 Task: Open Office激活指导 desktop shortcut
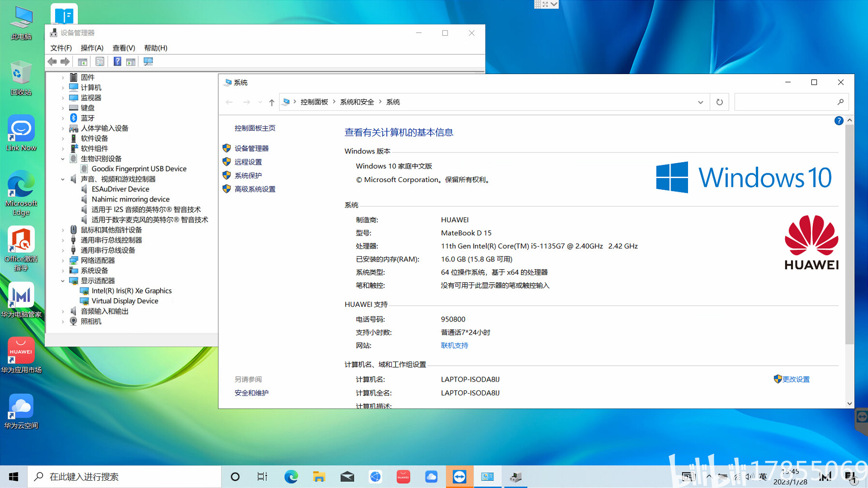point(21,249)
